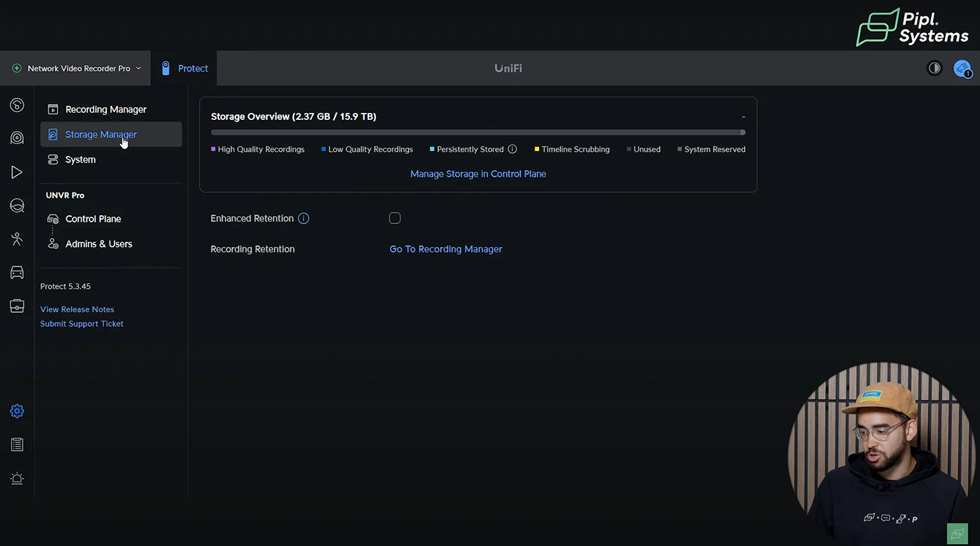This screenshot has width=980, height=546.
Task: Enable the Enhanced Retention checkbox
Action: pos(395,219)
